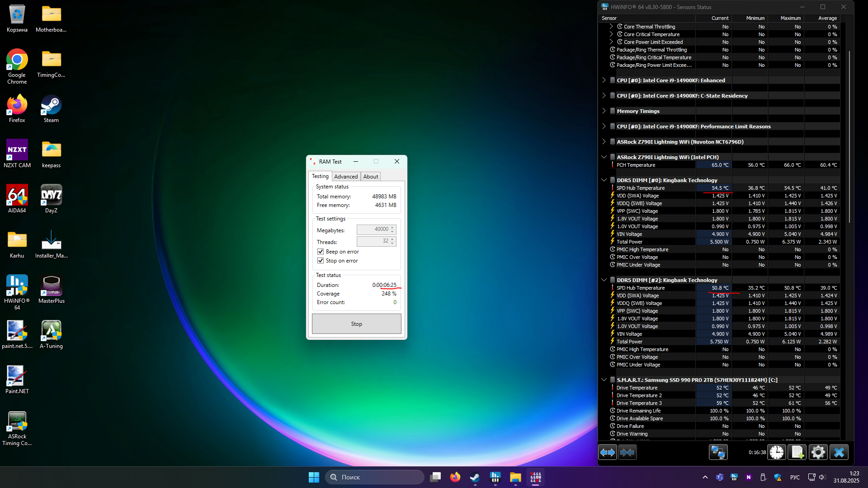868x488 pixels.
Task: Reset the HWiNFO clock timer button
Action: pyautogui.click(x=777, y=452)
